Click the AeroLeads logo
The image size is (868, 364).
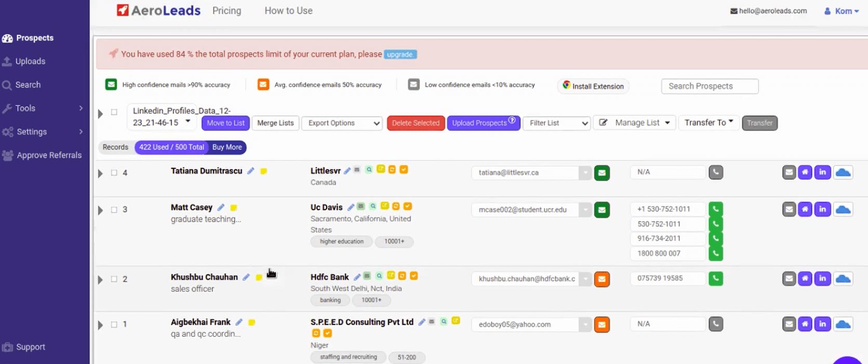(158, 10)
